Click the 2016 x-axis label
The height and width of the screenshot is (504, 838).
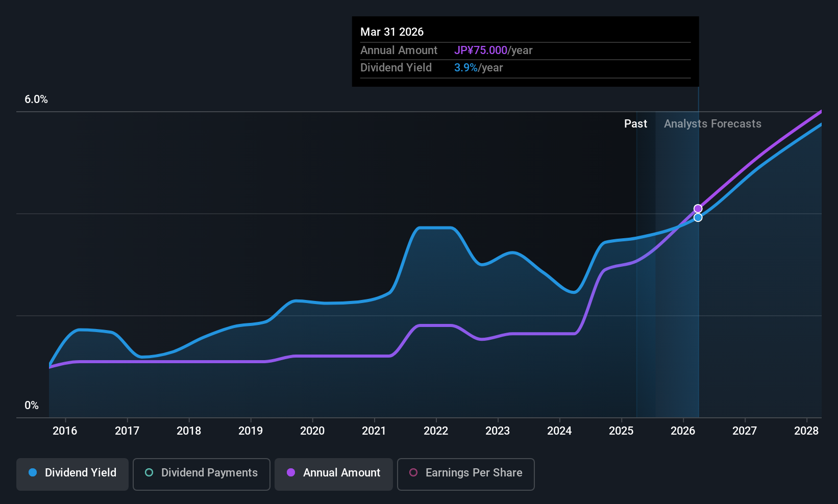click(65, 431)
